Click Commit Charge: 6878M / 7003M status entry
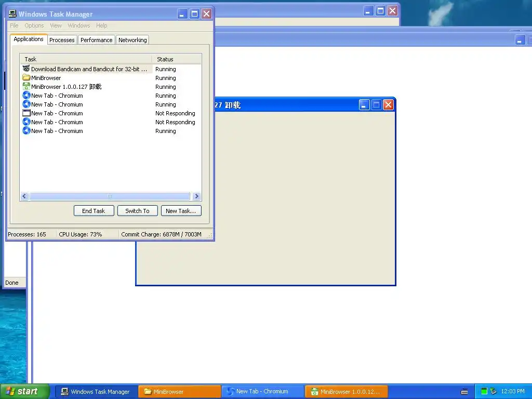Viewport: 532px width, 399px height. click(x=162, y=234)
